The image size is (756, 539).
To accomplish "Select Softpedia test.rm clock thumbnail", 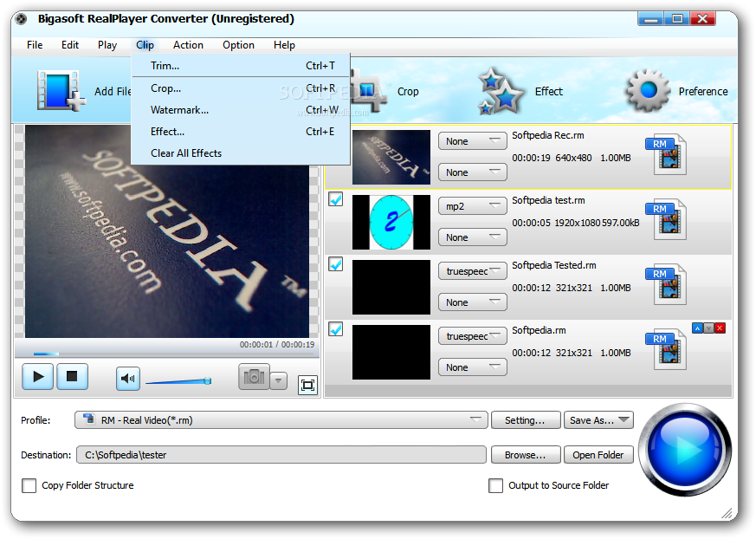I will (391, 223).
